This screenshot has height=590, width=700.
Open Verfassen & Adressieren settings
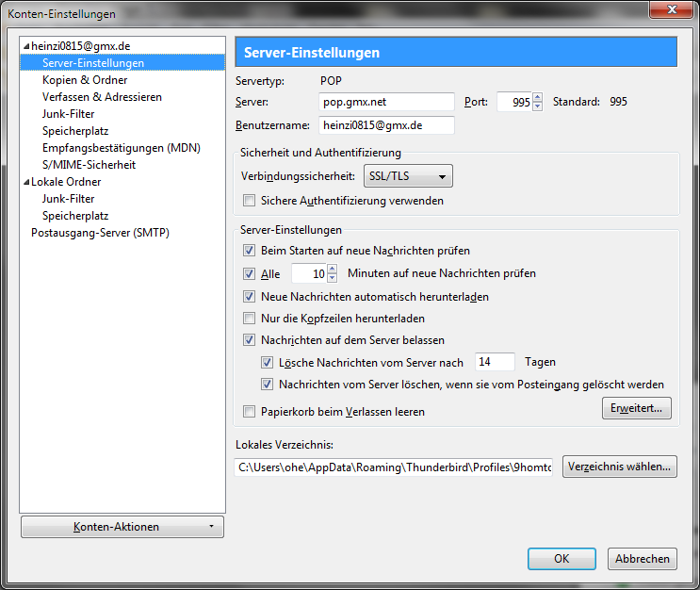(102, 97)
